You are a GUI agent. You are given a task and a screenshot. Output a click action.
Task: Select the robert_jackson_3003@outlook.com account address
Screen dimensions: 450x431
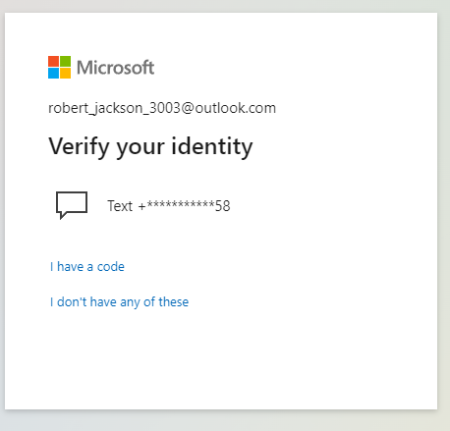pos(162,108)
